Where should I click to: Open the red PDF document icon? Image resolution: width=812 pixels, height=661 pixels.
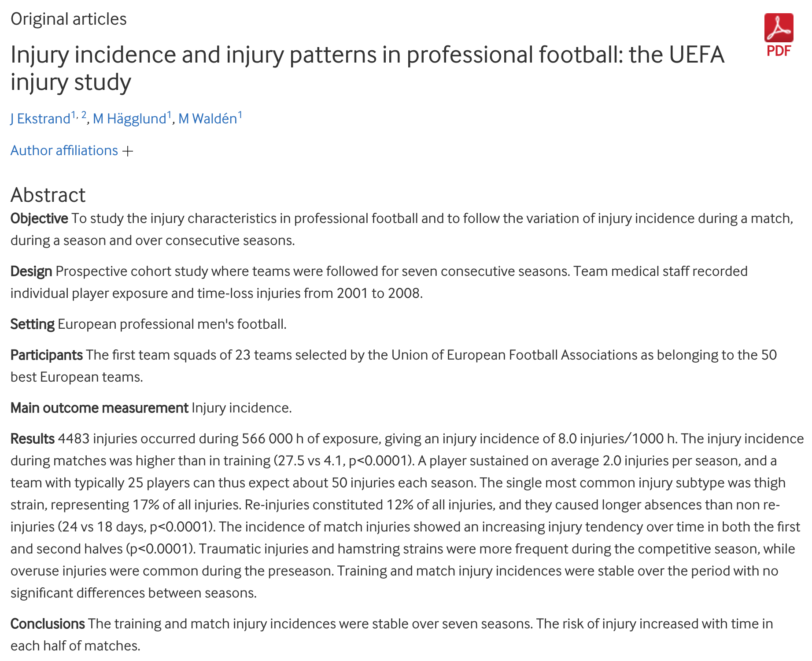pos(779,28)
